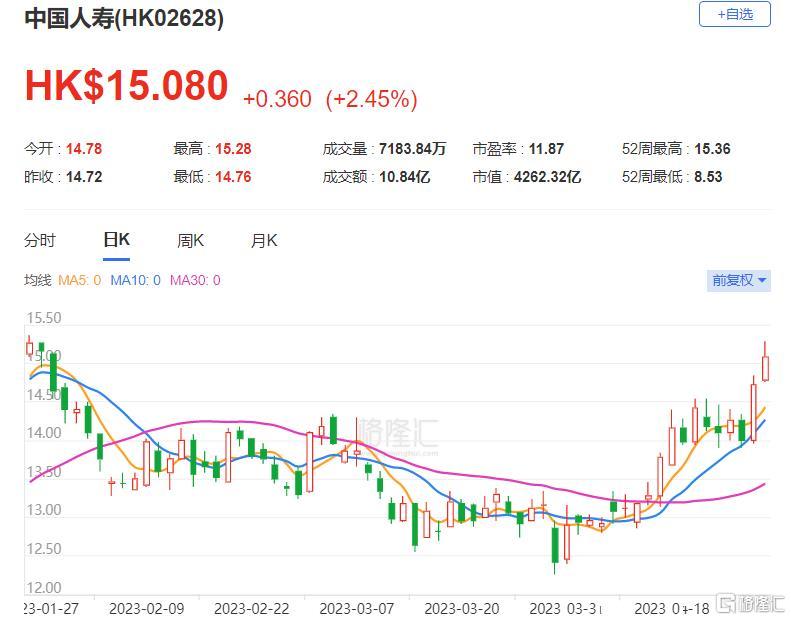Click the 均线 label
The width and height of the screenshot is (791, 620).
38,280
